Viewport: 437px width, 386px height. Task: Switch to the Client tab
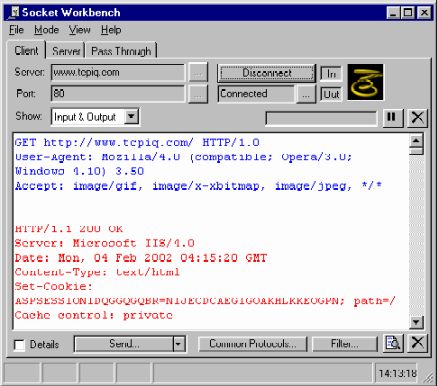26,51
